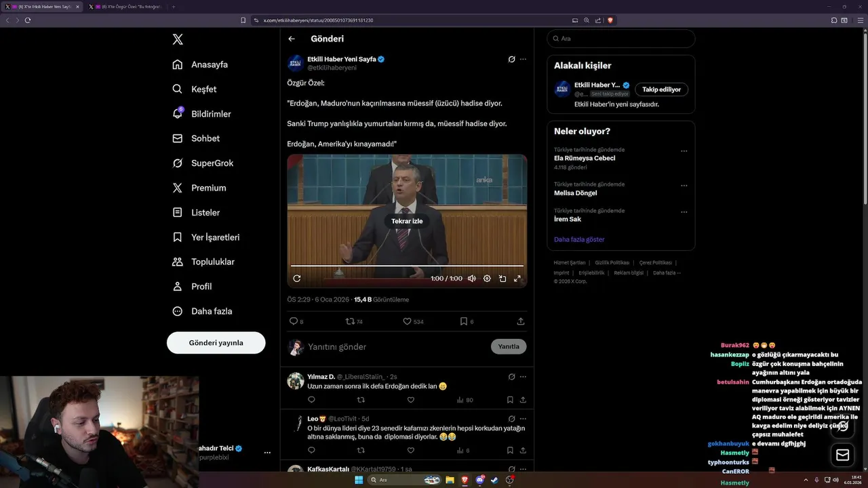Mute the video with speaker icon
868x488 pixels.
click(471, 279)
